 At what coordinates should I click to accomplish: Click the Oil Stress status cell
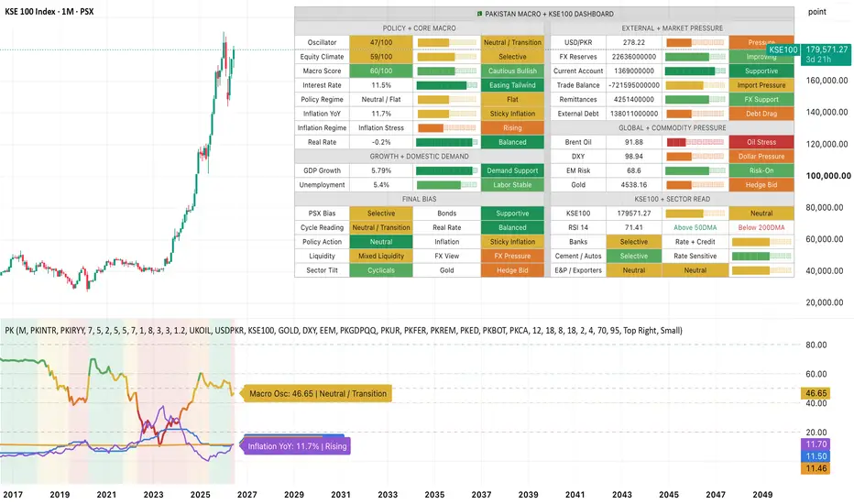click(761, 142)
